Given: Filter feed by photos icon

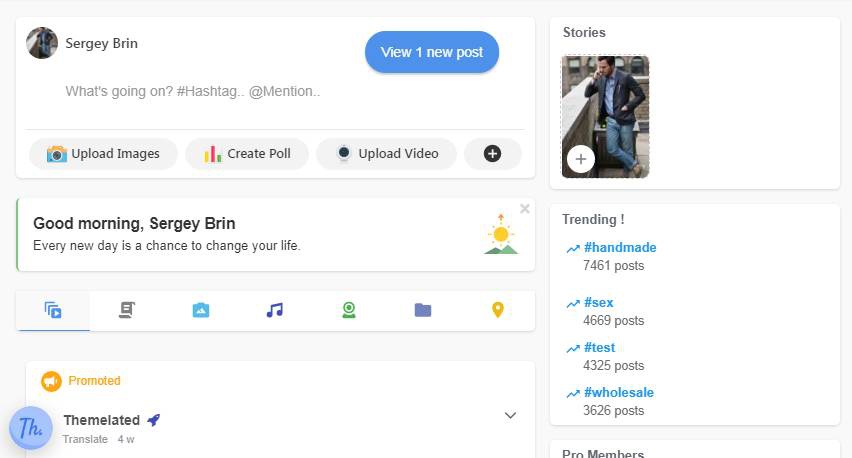Looking at the screenshot, I should click(x=201, y=311).
